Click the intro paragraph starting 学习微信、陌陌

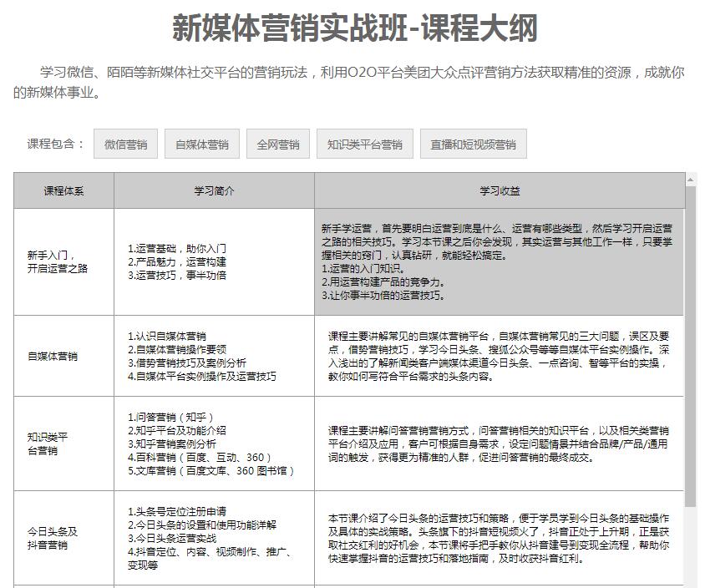click(349, 82)
